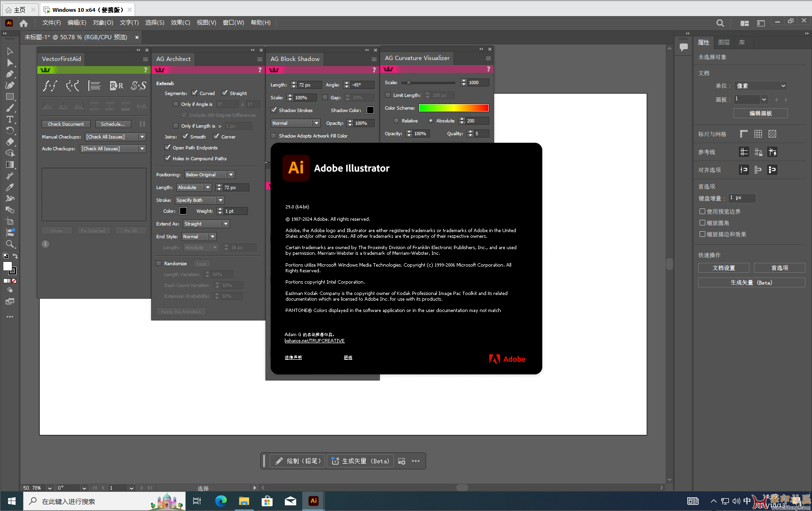Select the Rectangle tool

pos(10,96)
